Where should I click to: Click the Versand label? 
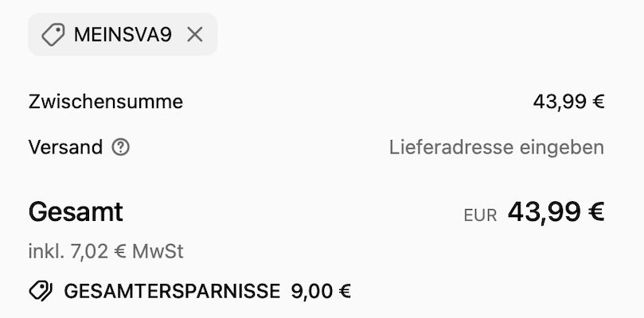[x=65, y=147]
